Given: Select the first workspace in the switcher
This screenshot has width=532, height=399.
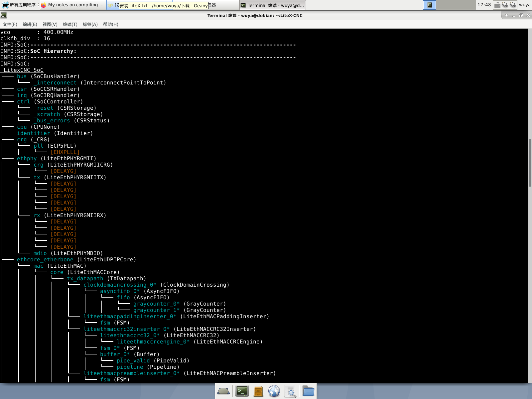Looking at the screenshot, I should pos(430,5).
